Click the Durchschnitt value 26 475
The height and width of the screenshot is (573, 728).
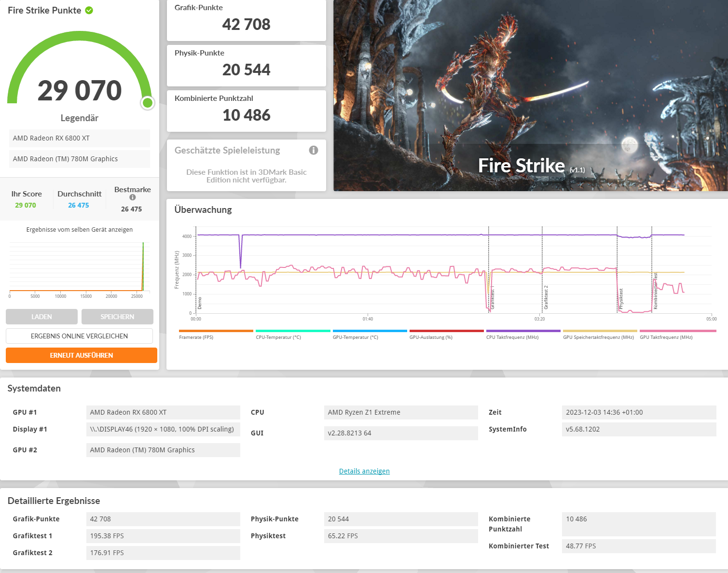[79, 205]
